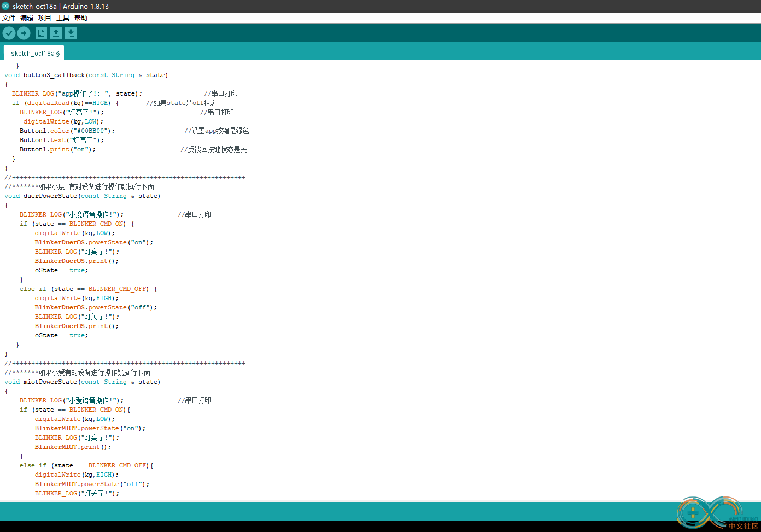Open the 项目 menu
761x532 pixels.
tap(45, 18)
